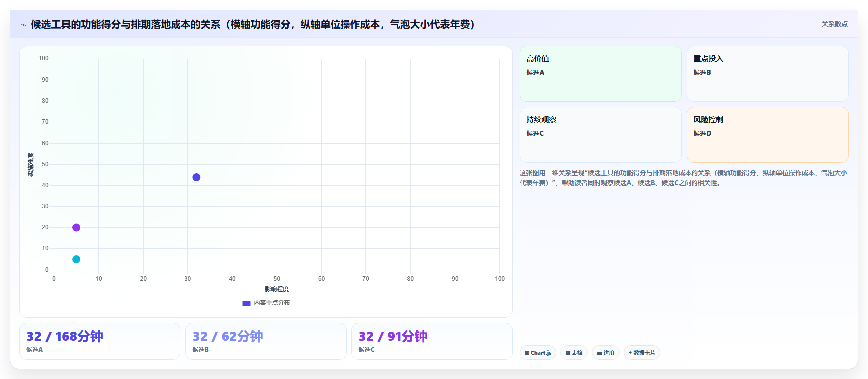This screenshot has width=868, height=379.
Task: Click the main title 候选工具的功能得分
Action: click(253, 24)
